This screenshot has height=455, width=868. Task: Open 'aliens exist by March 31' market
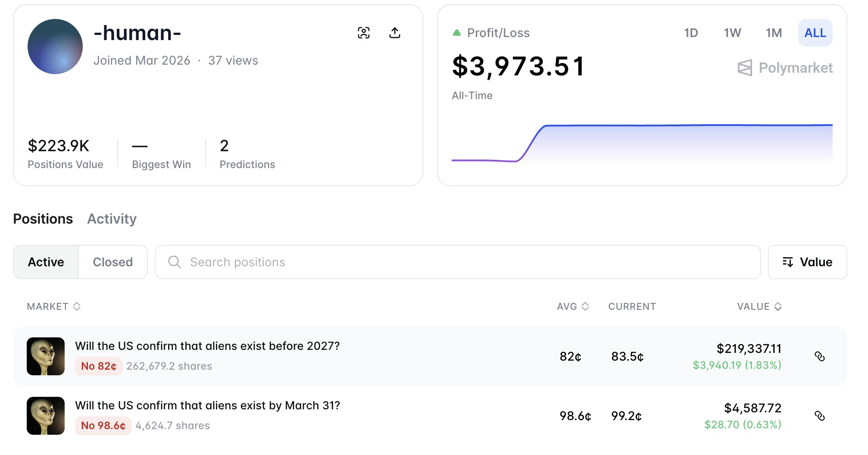[207, 405]
